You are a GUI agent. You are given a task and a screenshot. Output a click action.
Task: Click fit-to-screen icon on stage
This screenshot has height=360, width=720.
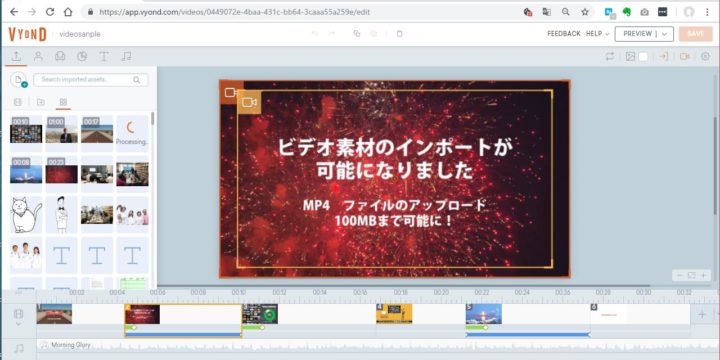(691, 276)
